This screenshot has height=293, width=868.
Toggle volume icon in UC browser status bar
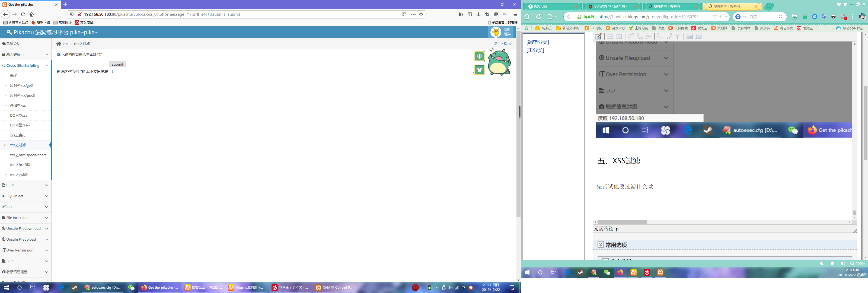pos(843,263)
